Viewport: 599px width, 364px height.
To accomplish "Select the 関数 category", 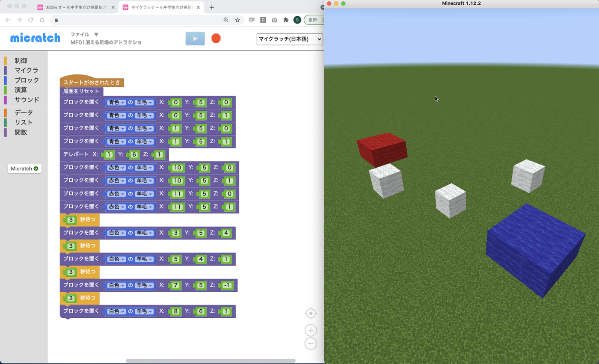I will (x=21, y=132).
